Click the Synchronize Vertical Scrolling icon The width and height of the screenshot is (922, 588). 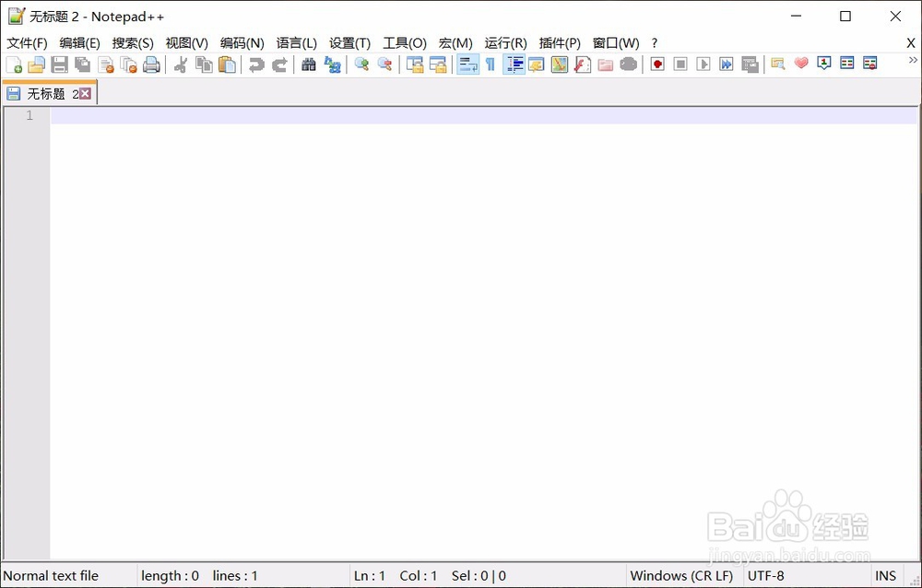(x=415, y=65)
